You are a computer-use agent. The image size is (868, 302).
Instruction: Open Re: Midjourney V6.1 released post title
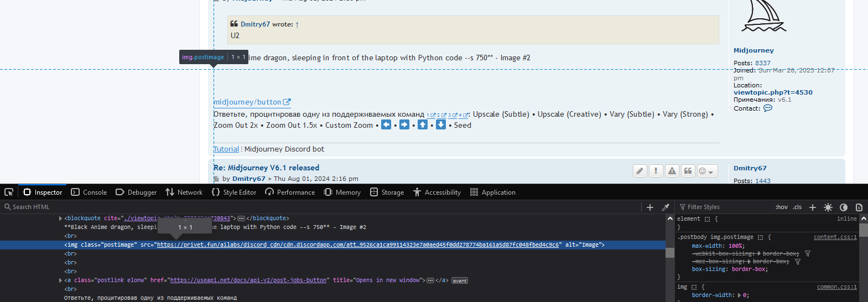(x=266, y=168)
